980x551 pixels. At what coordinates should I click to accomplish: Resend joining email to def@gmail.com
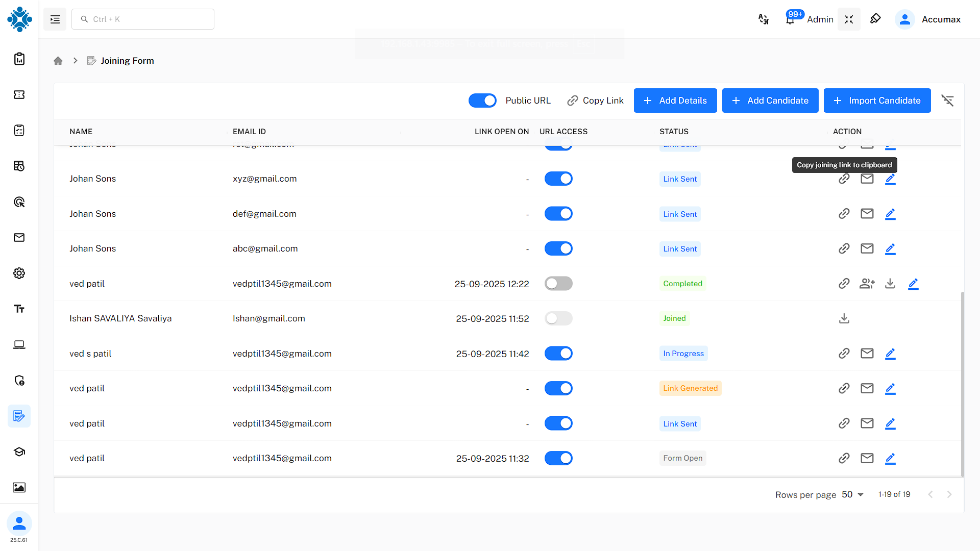(x=867, y=213)
